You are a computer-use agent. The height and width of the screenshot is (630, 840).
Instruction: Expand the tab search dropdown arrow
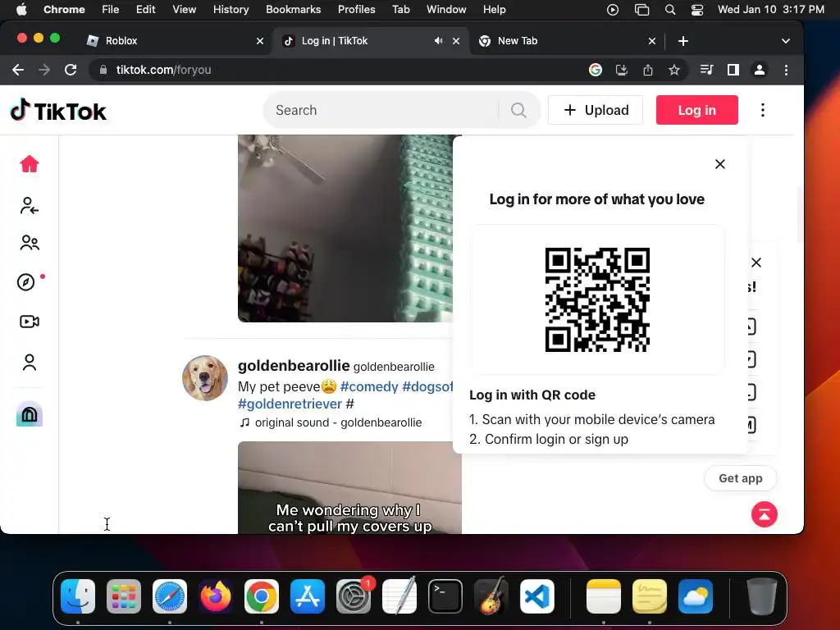[785, 41]
